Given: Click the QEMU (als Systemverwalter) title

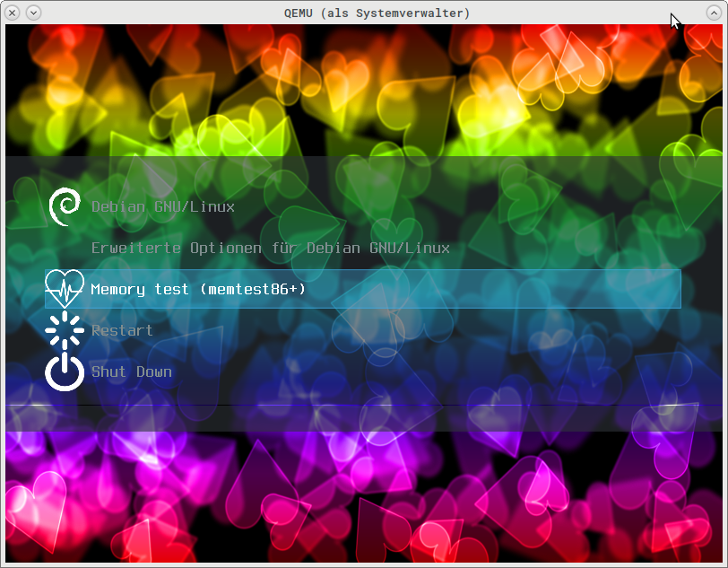Looking at the screenshot, I should click(x=377, y=13).
